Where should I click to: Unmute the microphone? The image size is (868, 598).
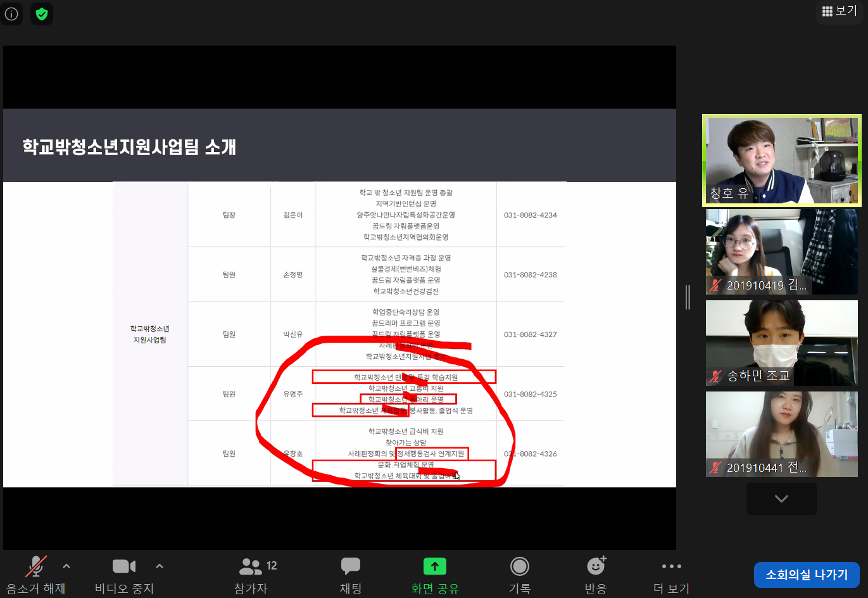click(35, 566)
